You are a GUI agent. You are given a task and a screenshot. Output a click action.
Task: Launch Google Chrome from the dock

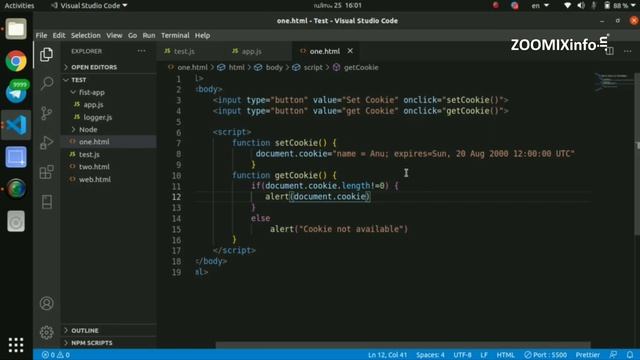(16, 61)
